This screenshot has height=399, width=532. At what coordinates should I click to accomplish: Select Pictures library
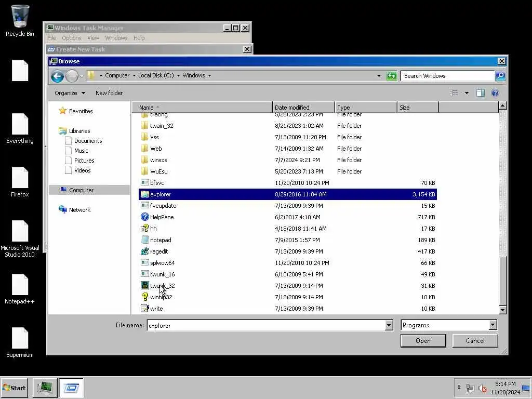click(84, 160)
